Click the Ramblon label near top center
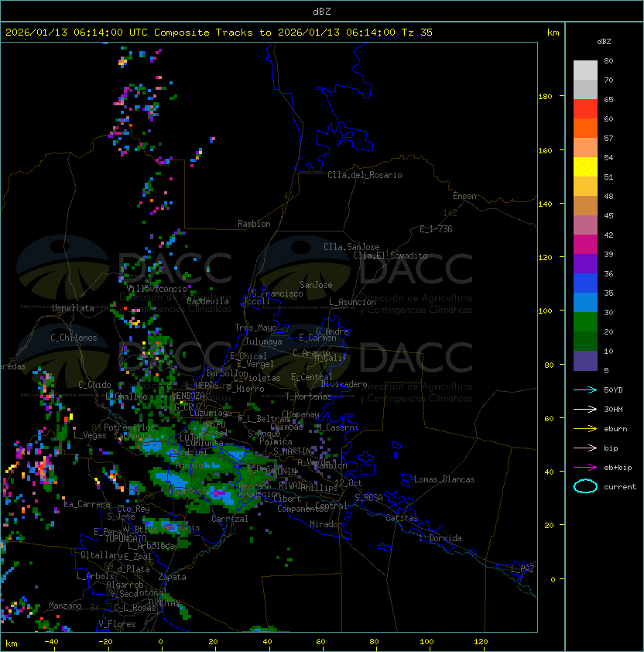This screenshot has width=644, height=652. [x=254, y=224]
